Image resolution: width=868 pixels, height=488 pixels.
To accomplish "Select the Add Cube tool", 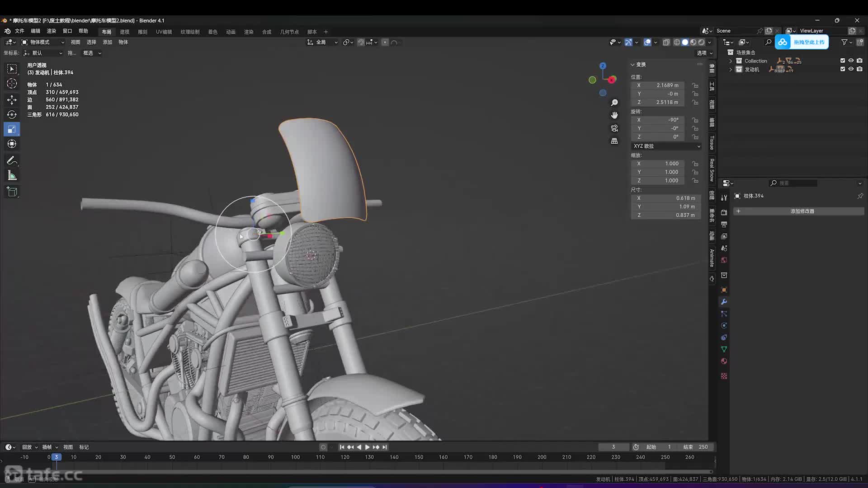I will click(x=12, y=192).
